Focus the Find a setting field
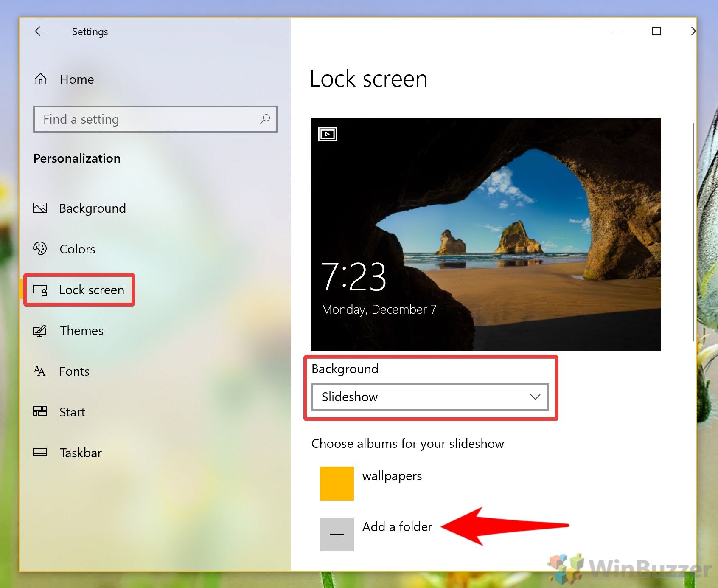Viewport: 718px width, 588px height. (155, 119)
